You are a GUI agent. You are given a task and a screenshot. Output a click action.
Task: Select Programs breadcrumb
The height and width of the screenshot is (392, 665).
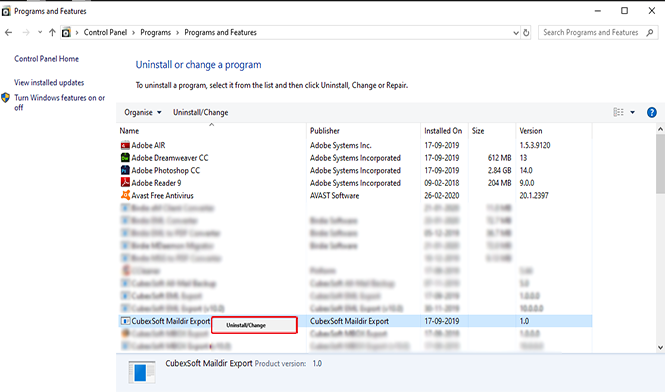[156, 32]
